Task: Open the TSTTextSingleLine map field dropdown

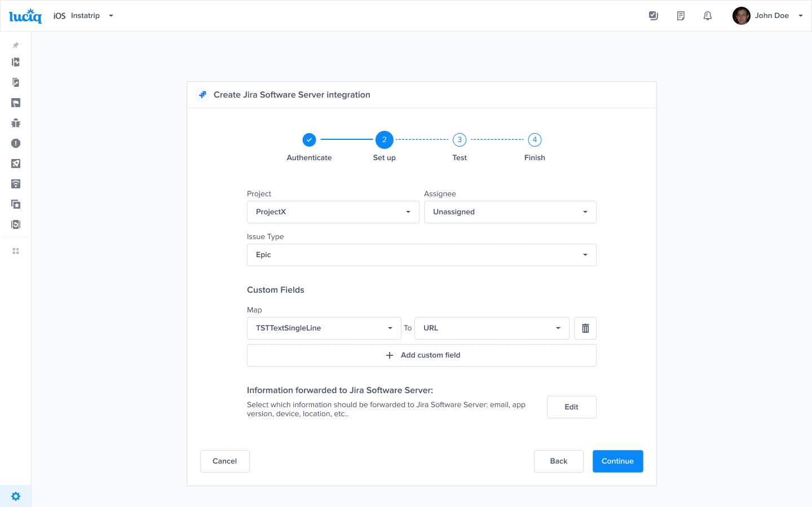Action: coord(324,328)
